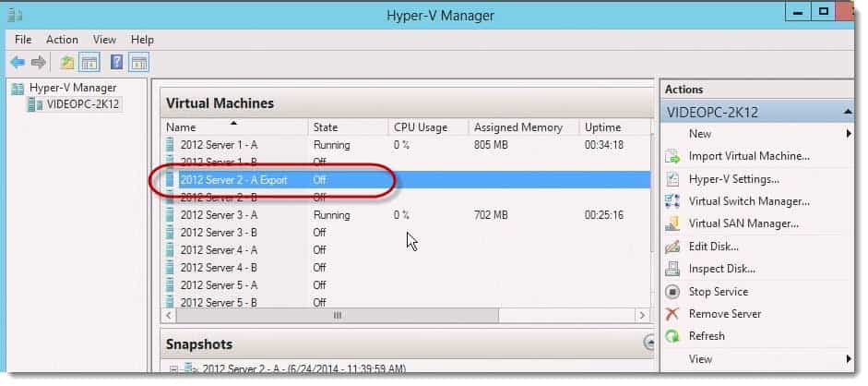
Task: Sort by the CPU Usage column header
Action: click(428, 127)
